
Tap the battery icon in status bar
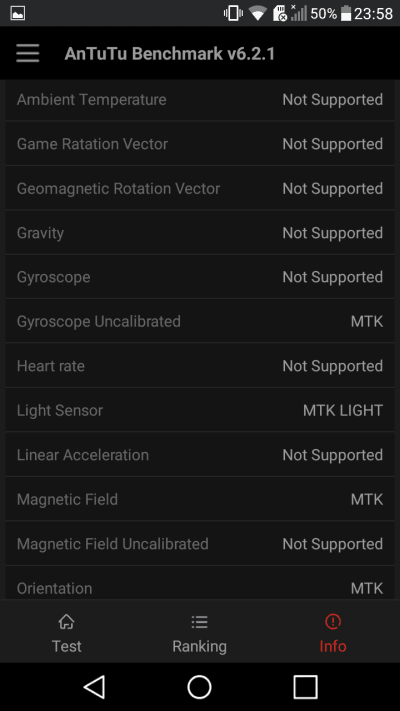click(x=346, y=13)
